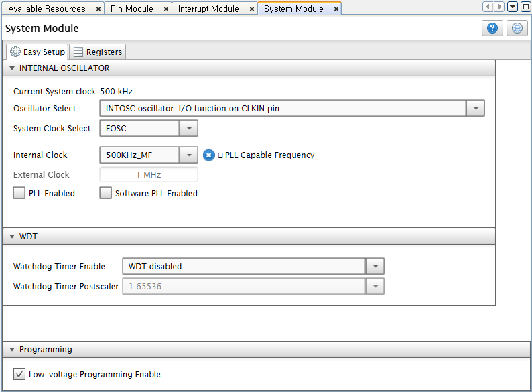The image size is (532, 392).
Task: Click the External Clock 1 MHz field
Action: point(149,174)
